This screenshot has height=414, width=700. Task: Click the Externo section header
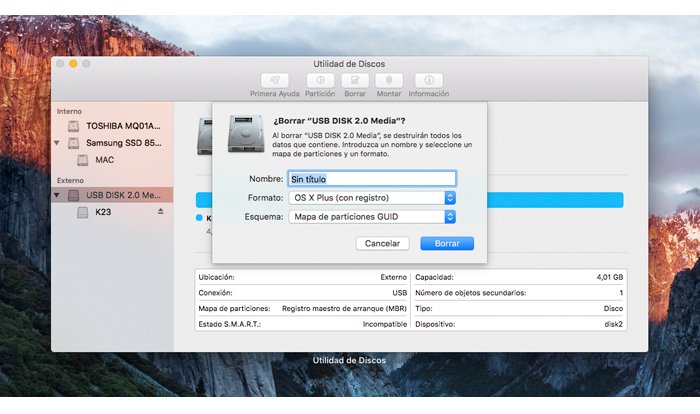click(70, 180)
